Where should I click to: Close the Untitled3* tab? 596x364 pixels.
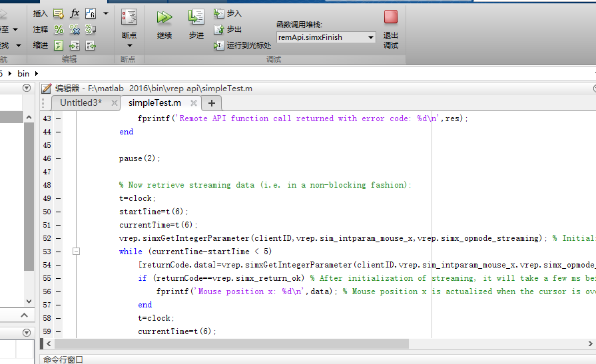click(114, 103)
